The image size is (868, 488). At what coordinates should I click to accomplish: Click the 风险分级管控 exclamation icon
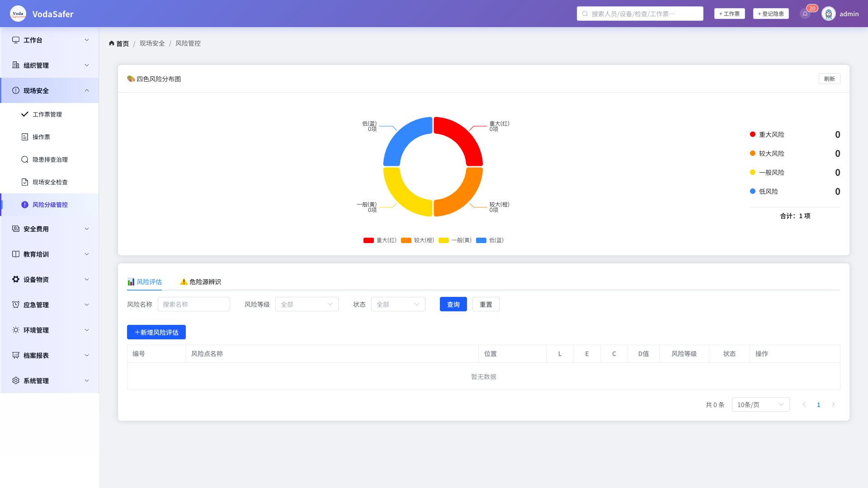pos(25,205)
